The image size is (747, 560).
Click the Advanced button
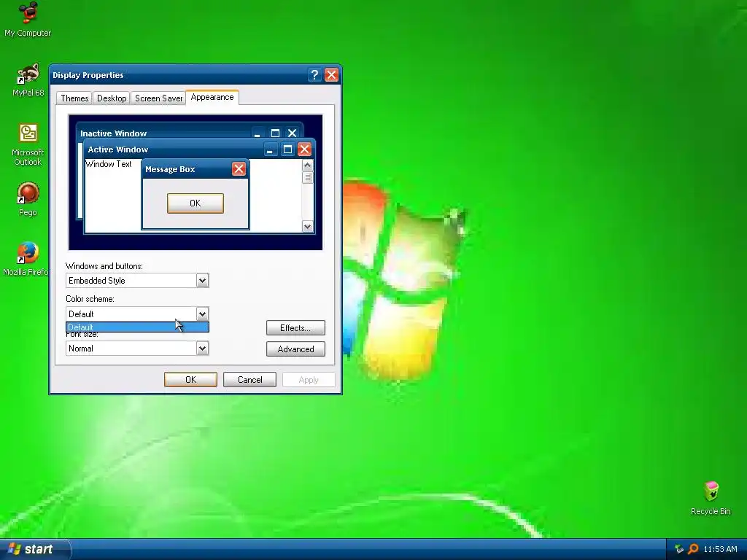(295, 349)
